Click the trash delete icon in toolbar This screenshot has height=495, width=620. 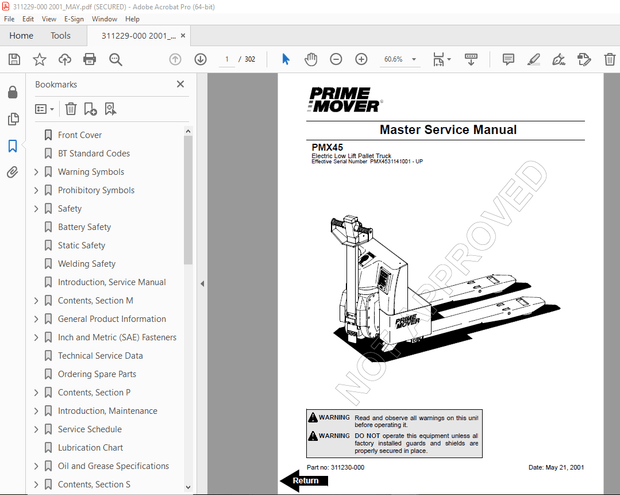(609, 59)
